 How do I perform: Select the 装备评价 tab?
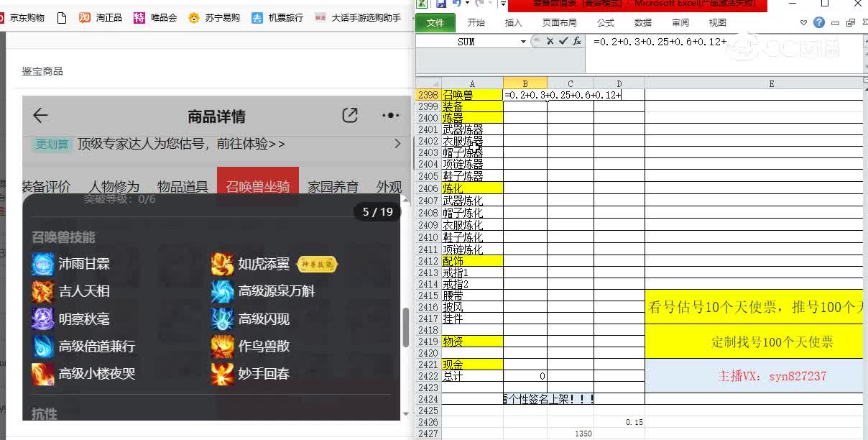46,187
